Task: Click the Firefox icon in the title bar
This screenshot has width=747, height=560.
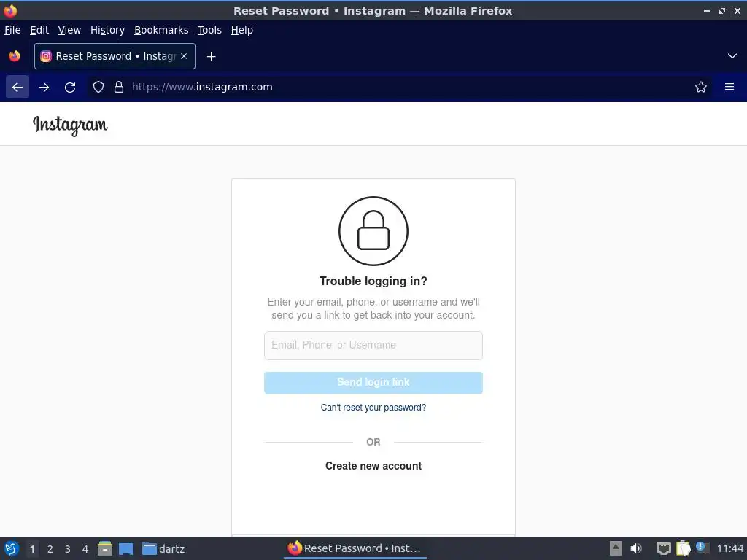Action: [10, 10]
